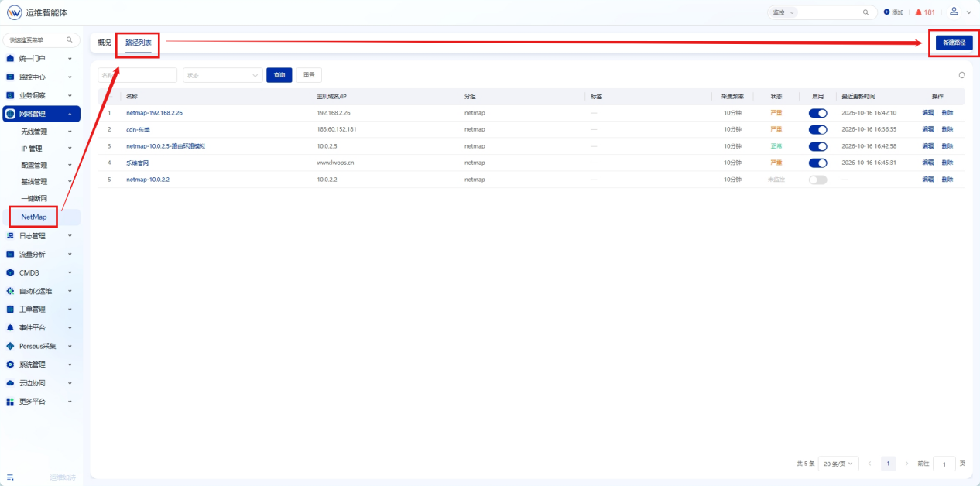Screen dimensions: 980x486
Task: Click the 日志管理 sidebar icon
Action: (10, 236)
